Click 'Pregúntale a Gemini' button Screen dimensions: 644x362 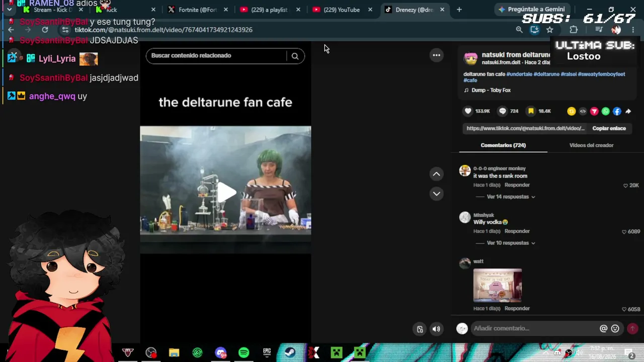tap(531, 9)
